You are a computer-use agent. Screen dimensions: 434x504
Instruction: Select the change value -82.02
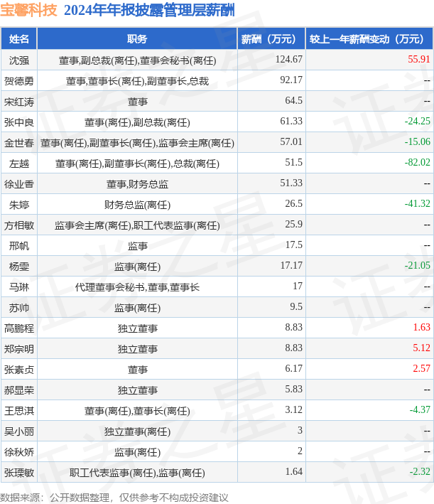point(417,162)
